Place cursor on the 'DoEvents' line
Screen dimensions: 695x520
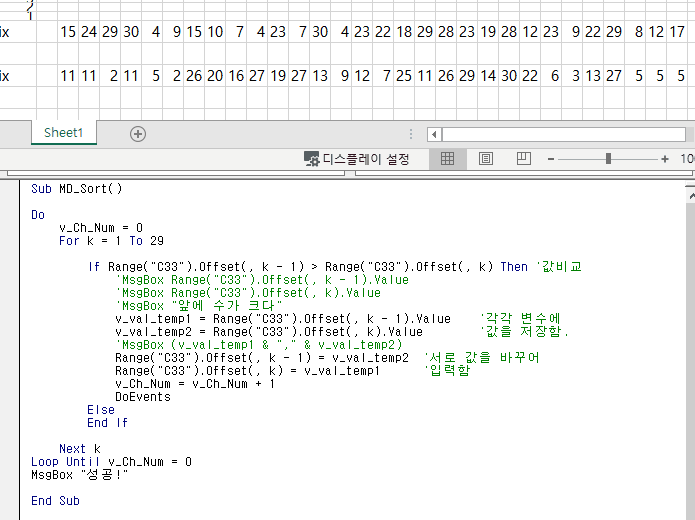point(143,397)
